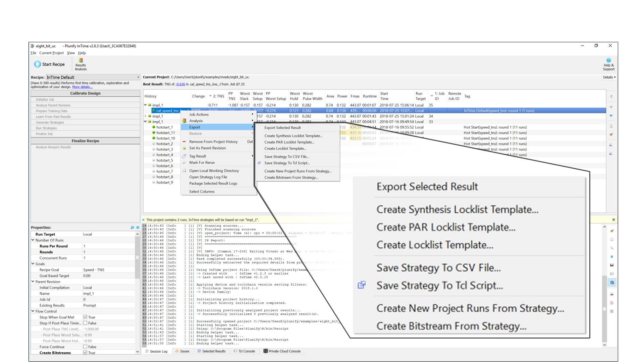Open the Recipe dropdown showing InTime Default
644x362 pixels.
(93, 77)
